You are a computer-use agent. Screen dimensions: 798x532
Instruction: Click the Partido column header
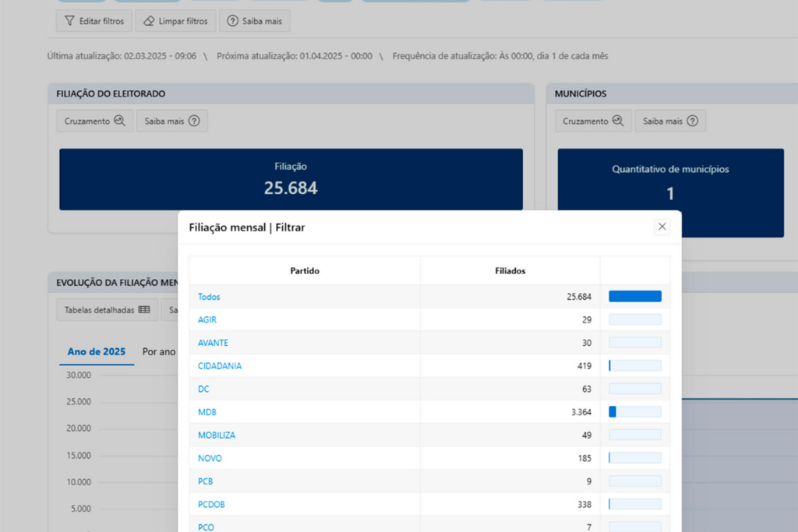point(305,270)
